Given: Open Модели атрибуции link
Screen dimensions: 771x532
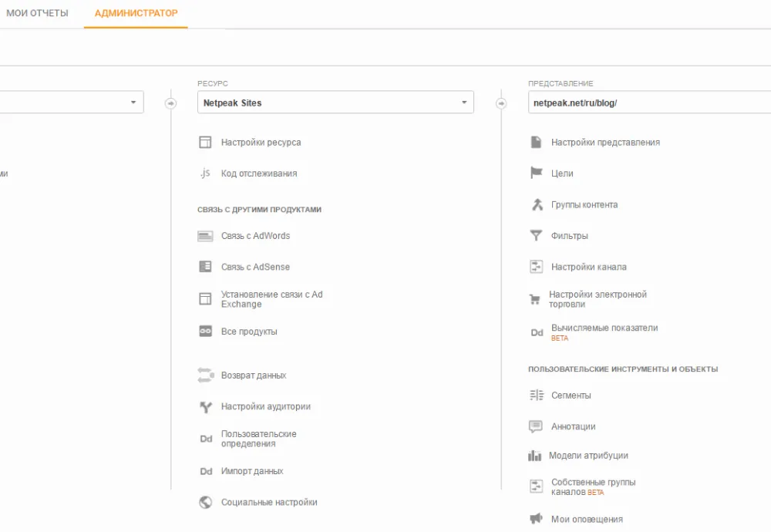Looking at the screenshot, I should (x=588, y=456).
